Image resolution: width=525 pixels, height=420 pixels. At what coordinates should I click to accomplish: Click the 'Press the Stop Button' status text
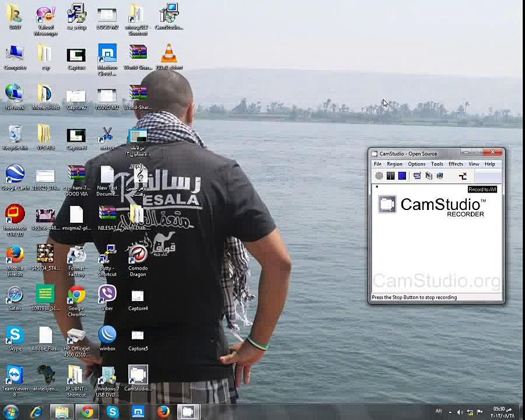tap(414, 297)
